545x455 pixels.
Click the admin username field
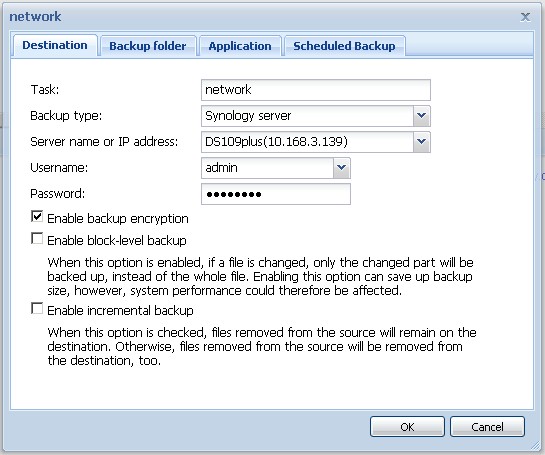coord(267,168)
